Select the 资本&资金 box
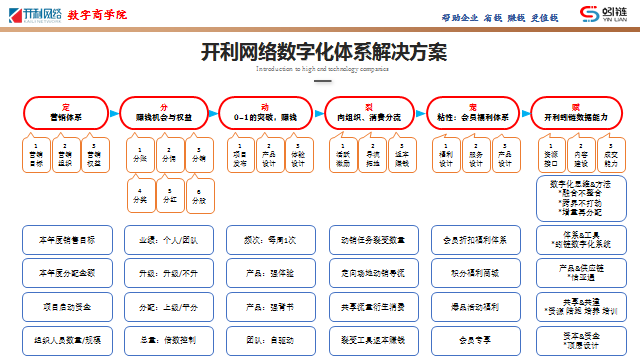The width and height of the screenshot is (640, 360). [581, 340]
